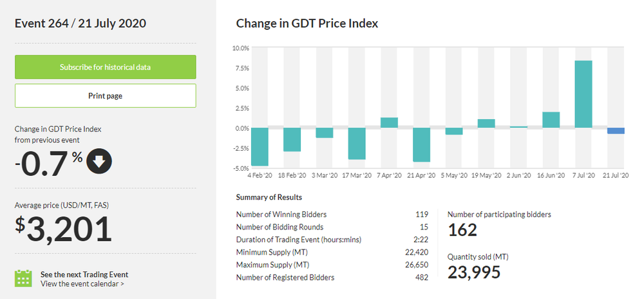The image size is (644, 299).
Task: Click the Print page button
Action: click(106, 96)
